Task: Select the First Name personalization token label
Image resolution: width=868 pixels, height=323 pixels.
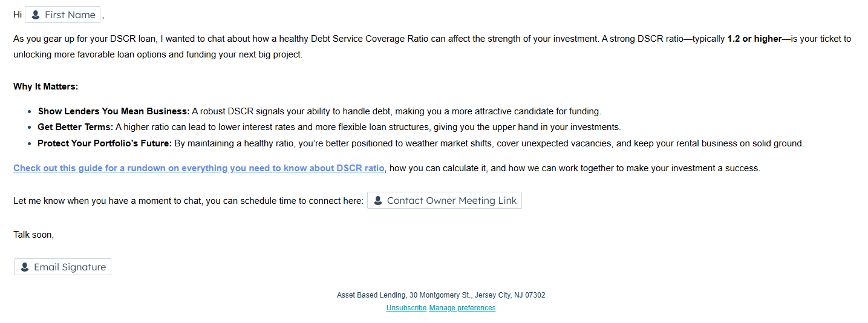Action: coord(70,15)
